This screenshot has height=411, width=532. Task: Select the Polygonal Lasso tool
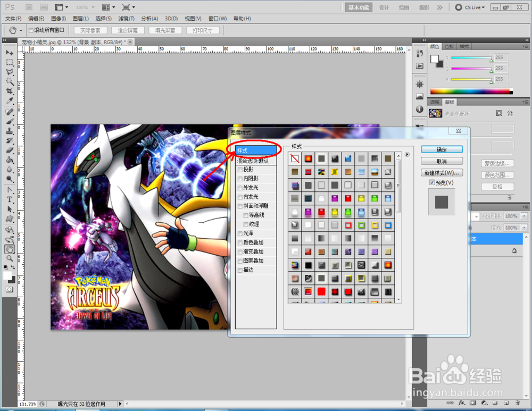point(10,72)
